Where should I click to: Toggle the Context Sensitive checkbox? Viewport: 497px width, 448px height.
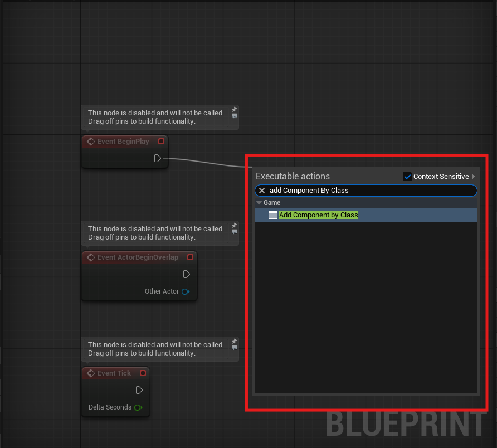tap(407, 177)
